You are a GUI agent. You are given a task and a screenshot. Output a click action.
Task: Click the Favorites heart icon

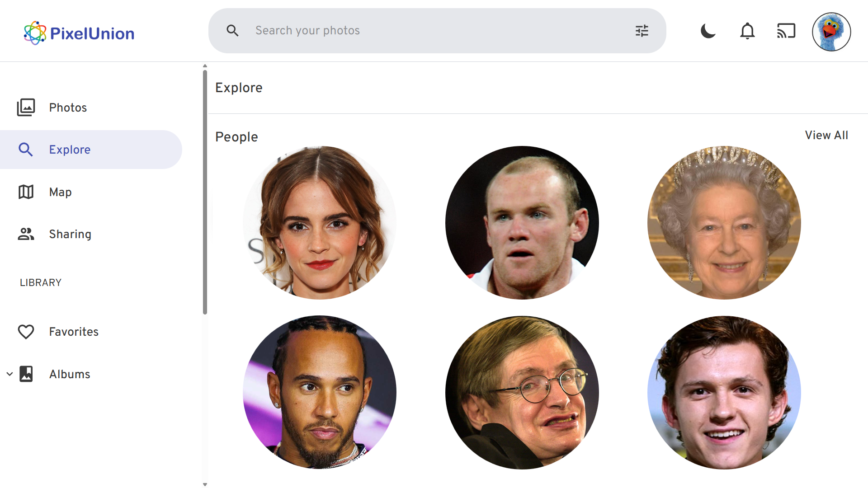pos(26,331)
